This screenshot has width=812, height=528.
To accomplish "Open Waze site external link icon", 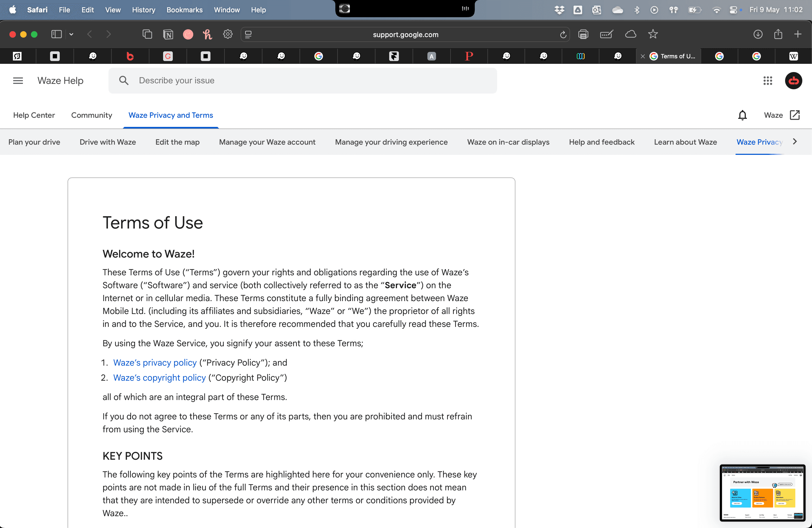I will pos(795,115).
